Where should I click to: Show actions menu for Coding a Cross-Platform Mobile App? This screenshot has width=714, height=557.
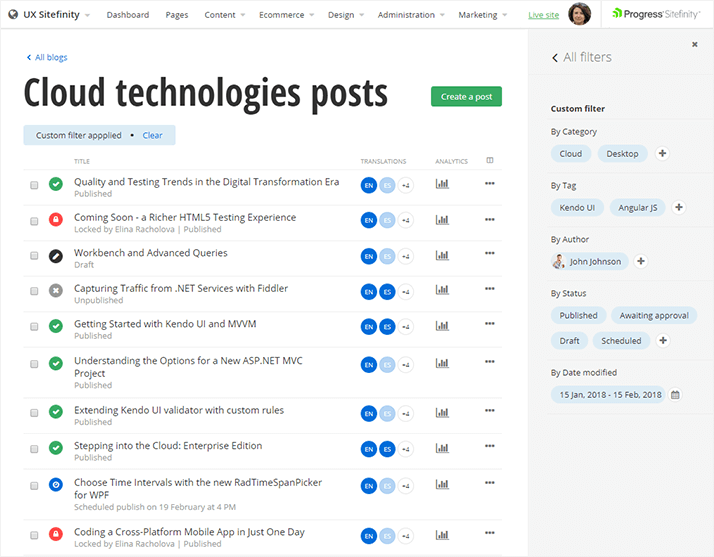tap(490, 533)
